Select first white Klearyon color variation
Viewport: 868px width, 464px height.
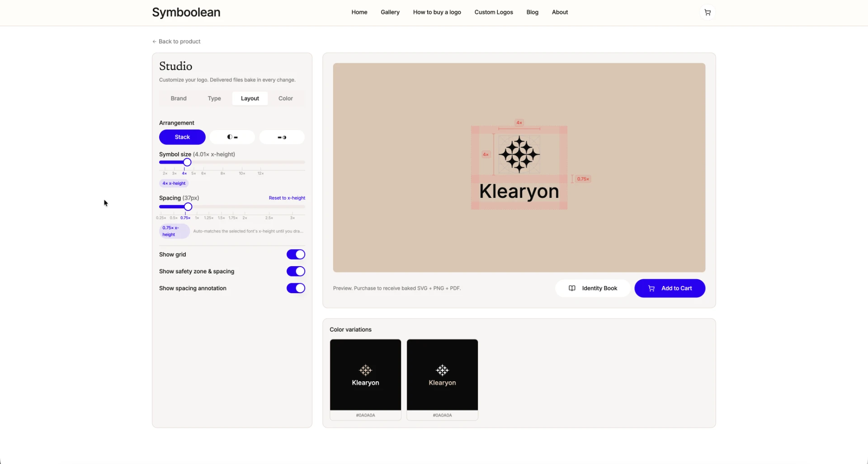(x=365, y=375)
